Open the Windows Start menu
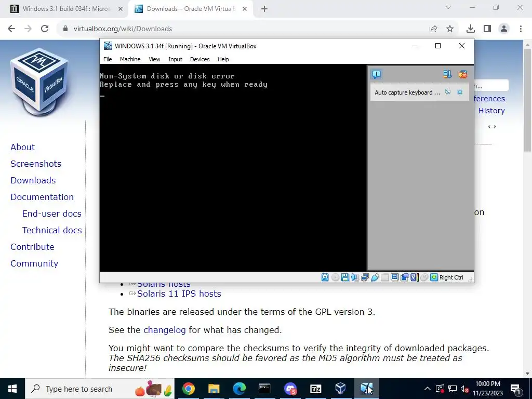 click(x=12, y=389)
